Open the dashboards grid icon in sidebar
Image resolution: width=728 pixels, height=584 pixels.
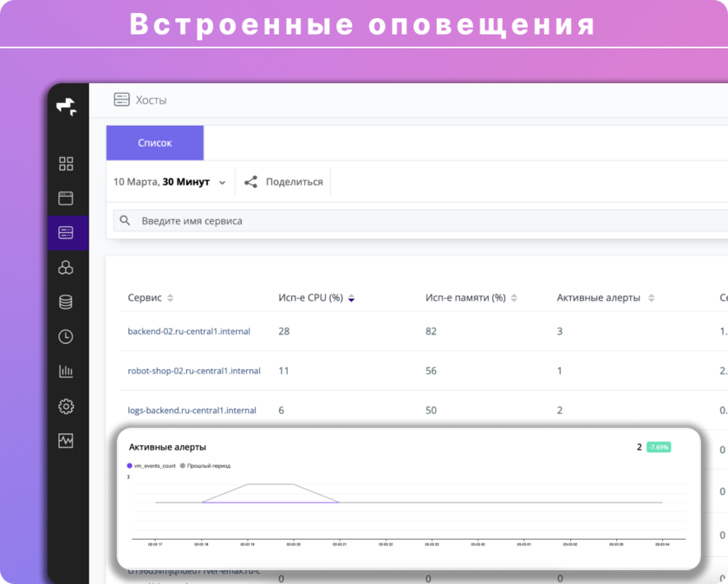click(x=66, y=164)
